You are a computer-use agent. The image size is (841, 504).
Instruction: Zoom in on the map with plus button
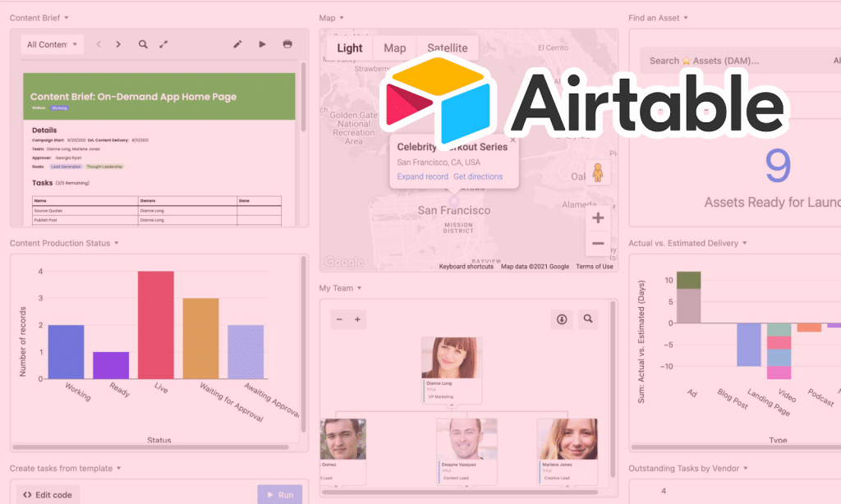point(598,218)
